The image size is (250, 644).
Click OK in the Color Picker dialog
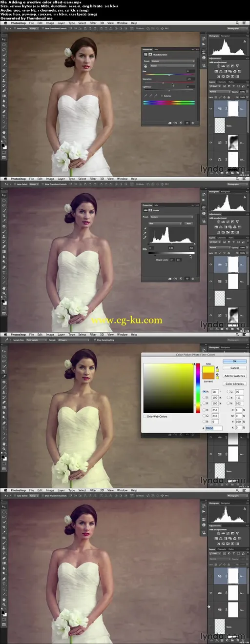(234, 361)
